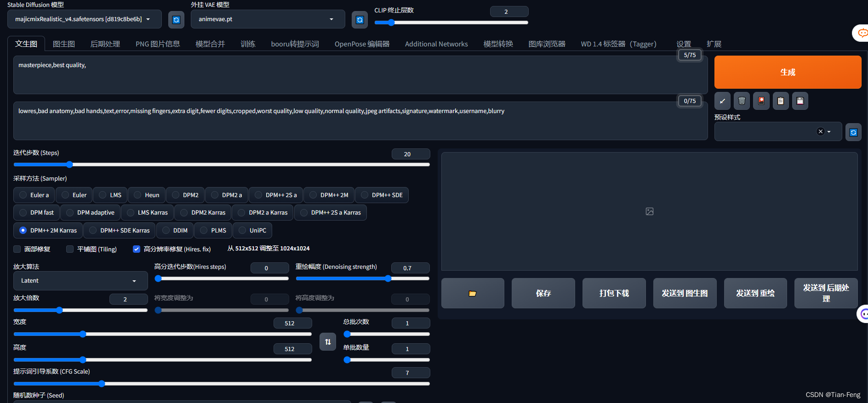Click 发送到 后期处理 button
The width and height of the screenshot is (868, 403).
point(826,293)
